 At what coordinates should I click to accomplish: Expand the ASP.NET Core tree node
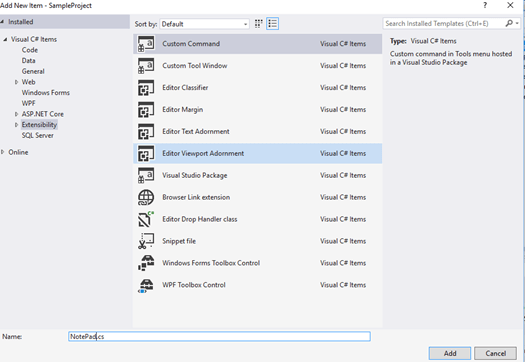tap(16, 114)
